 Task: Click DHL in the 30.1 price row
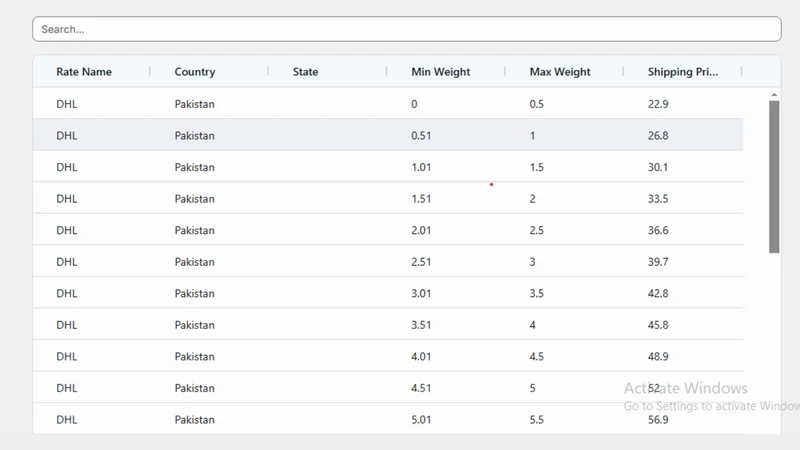(x=66, y=167)
